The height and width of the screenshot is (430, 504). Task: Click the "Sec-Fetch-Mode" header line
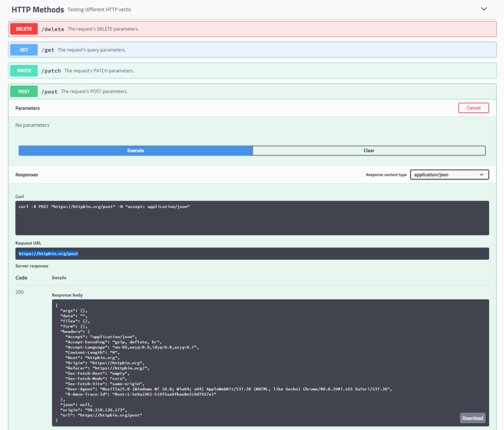[96, 378]
